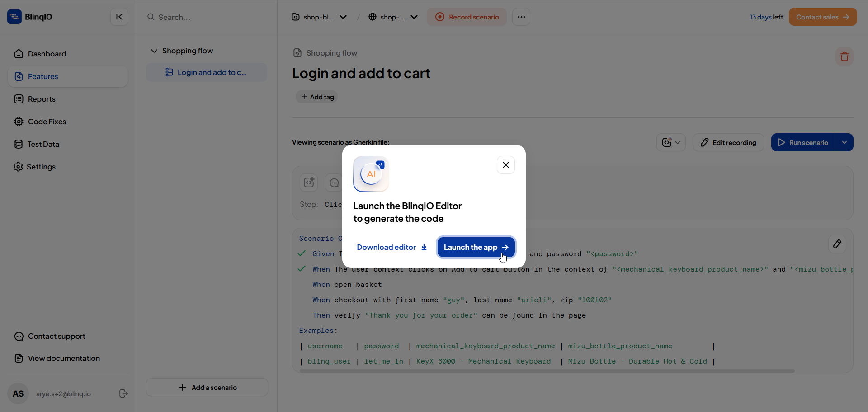This screenshot has width=868, height=412.
Task: Click the chat bubble step icon
Action: pos(334,182)
